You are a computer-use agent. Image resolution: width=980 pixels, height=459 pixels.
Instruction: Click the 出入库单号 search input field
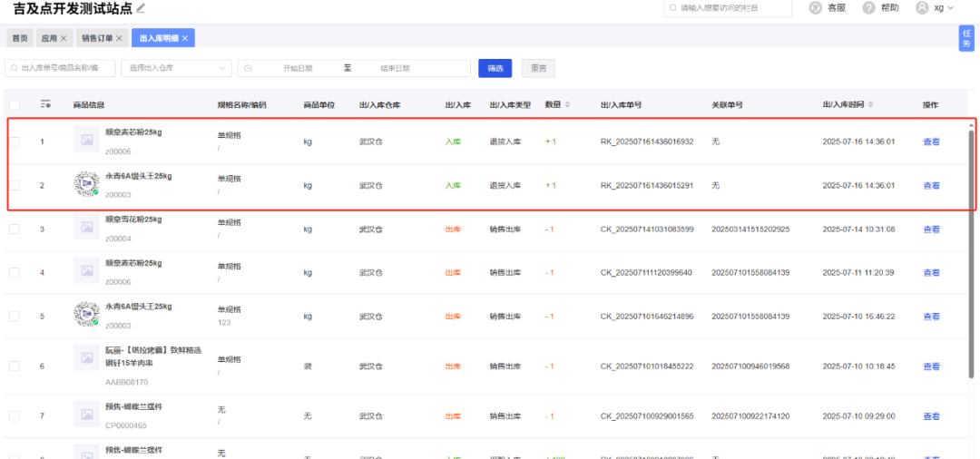(61, 68)
